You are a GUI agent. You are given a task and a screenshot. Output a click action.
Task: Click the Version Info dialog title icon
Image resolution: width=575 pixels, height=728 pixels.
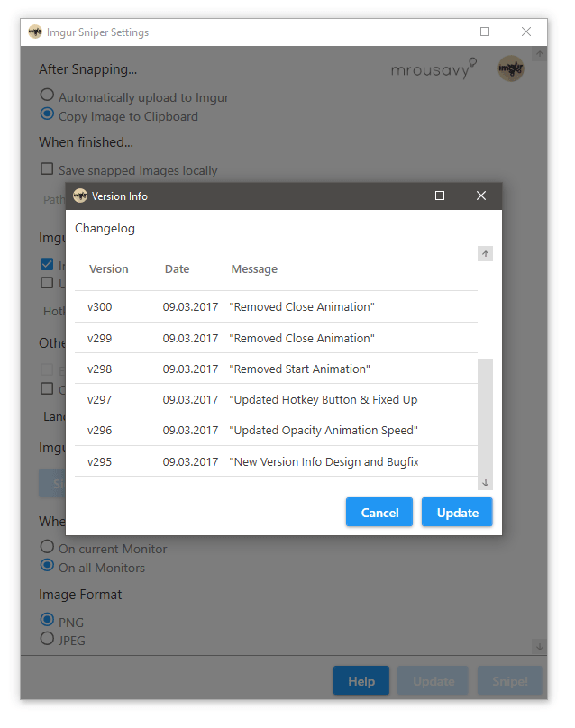click(x=80, y=196)
